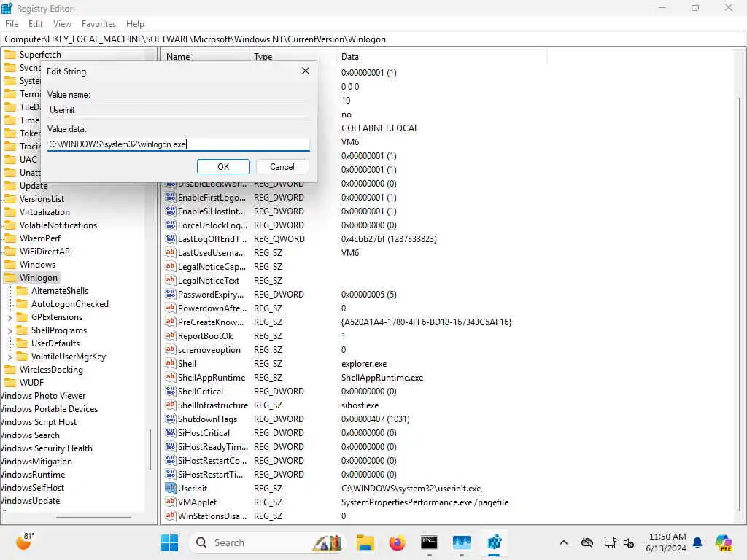747x560 pixels.
Task: Click the values pane vertical scrollbar
Action: [x=740, y=305]
